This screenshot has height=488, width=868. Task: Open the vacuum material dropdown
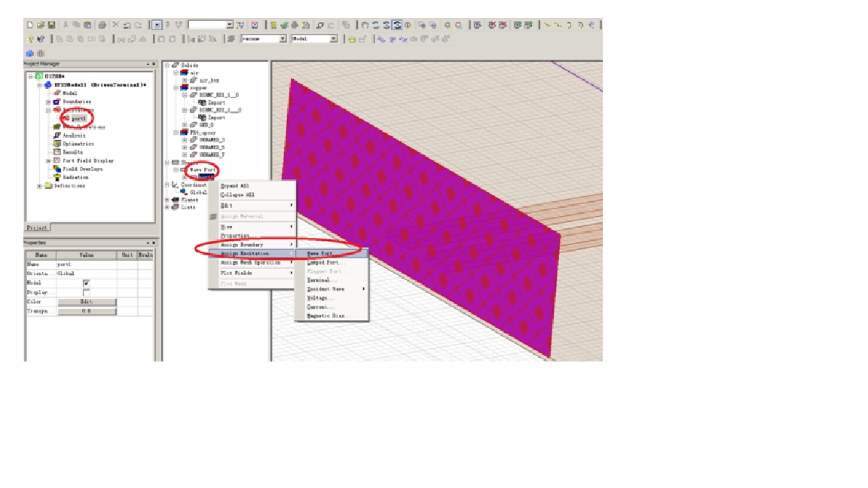(283, 38)
